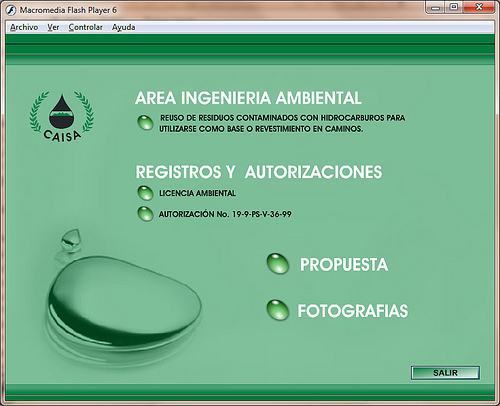Click the green droplet button for FOTOGRAFIAS
The height and width of the screenshot is (406, 500).
pyautogui.click(x=278, y=310)
